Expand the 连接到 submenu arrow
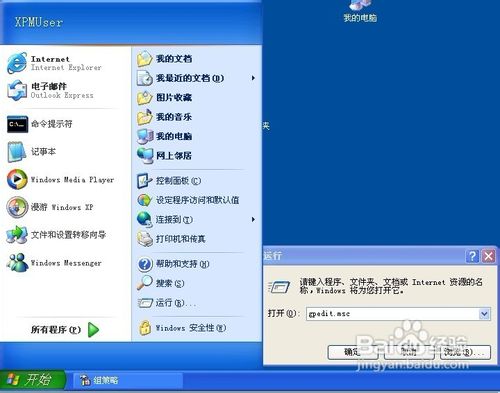 (253, 219)
